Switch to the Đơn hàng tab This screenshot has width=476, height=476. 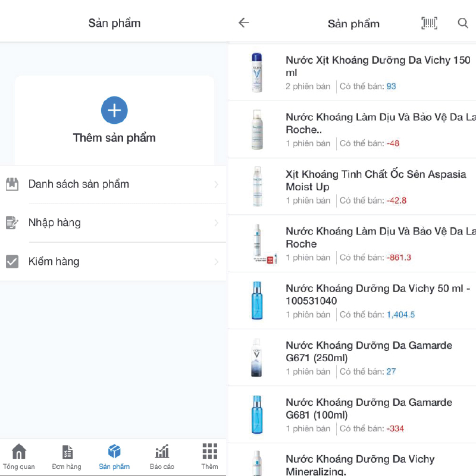tap(67, 457)
